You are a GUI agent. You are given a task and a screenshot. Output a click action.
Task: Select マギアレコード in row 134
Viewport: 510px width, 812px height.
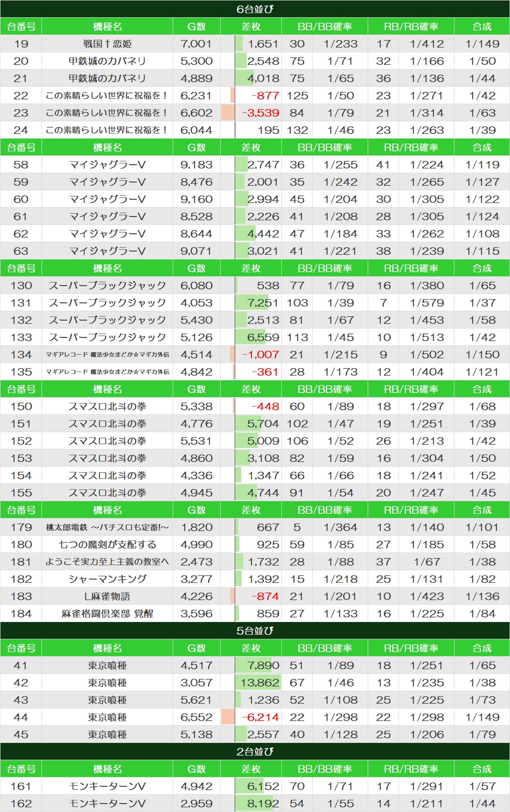coord(107,355)
